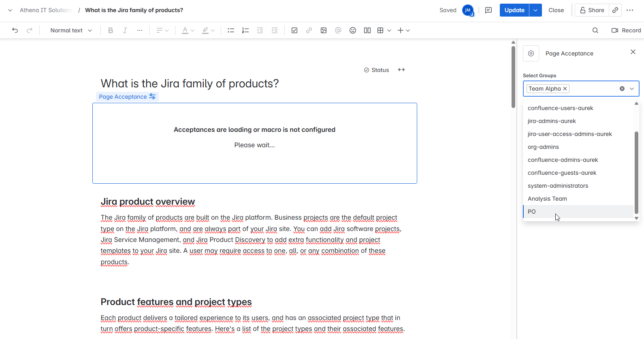Select Analysis Team group

578,199
